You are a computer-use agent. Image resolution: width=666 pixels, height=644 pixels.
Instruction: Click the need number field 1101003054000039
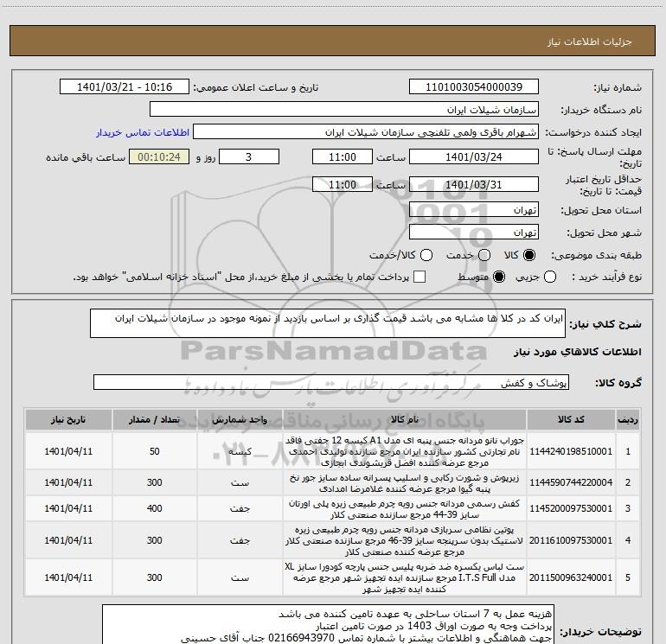tap(474, 86)
